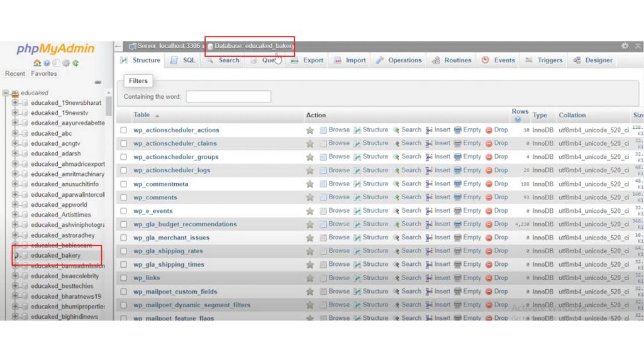This screenshot has width=644, height=362.
Task: Open the Structure tab
Action: (140, 60)
